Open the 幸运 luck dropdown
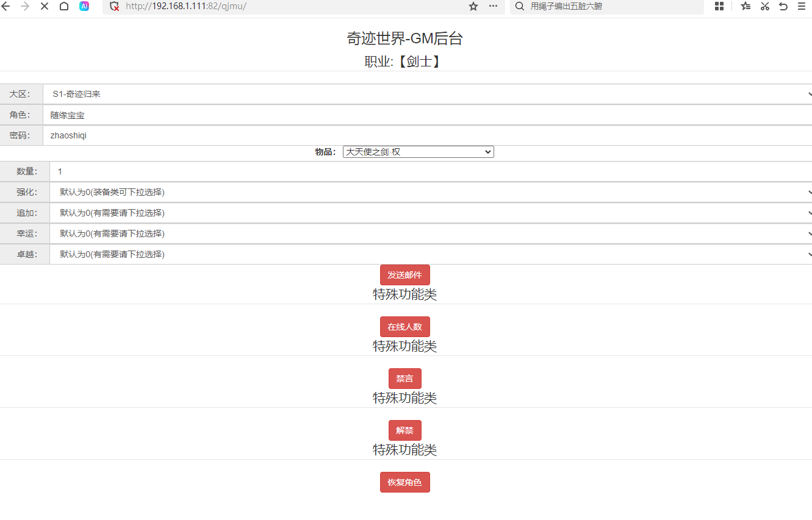This screenshot has height=520, width=812. tap(430, 234)
